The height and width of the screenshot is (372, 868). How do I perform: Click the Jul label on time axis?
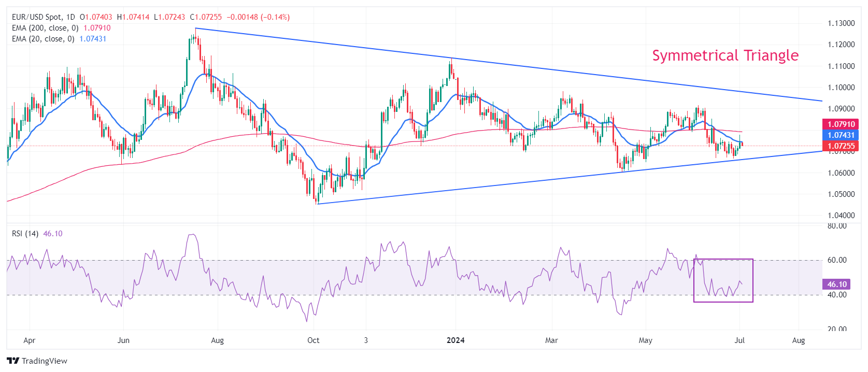pos(739,340)
